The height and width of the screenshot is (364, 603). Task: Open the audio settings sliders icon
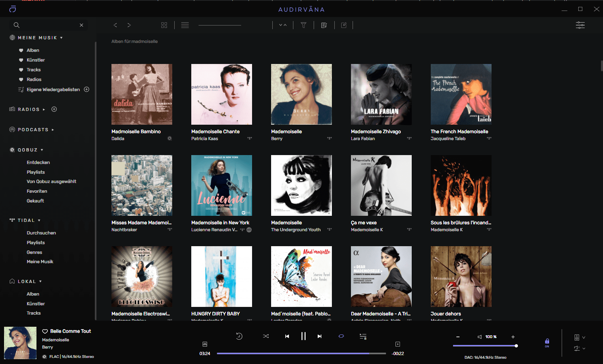(580, 25)
